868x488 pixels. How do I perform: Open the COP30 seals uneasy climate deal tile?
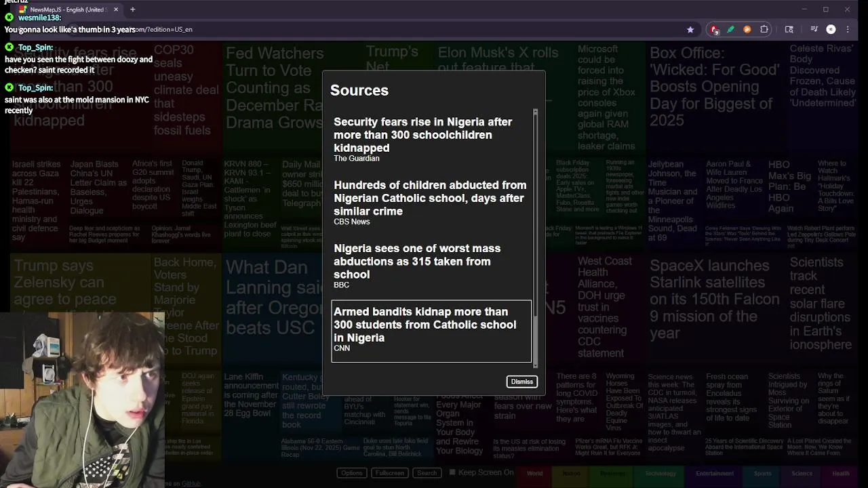click(x=186, y=100)
